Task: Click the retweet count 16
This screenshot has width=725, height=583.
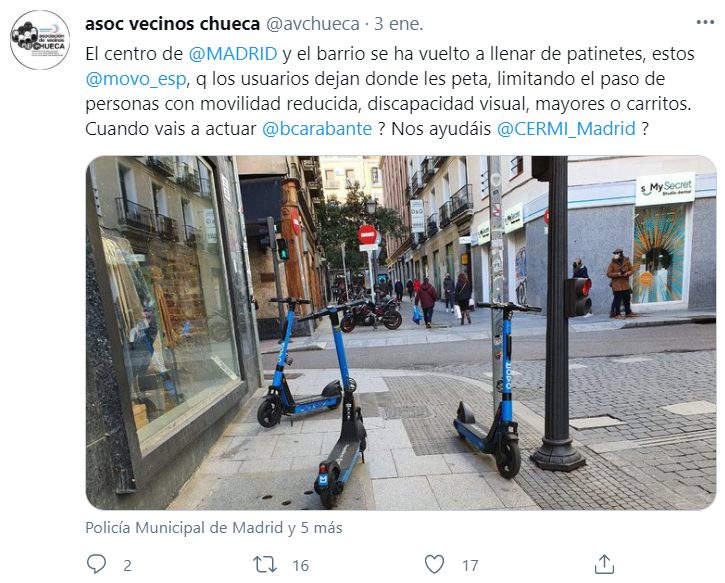Action: click(x=301, y=565)
